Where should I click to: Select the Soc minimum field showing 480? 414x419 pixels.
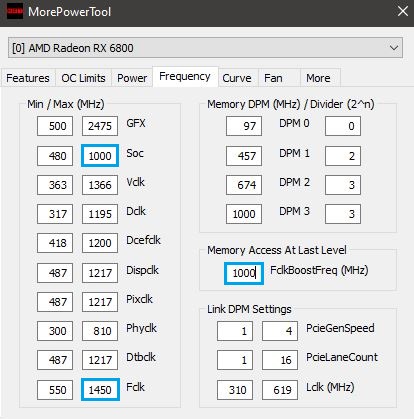tap(55, 156)
